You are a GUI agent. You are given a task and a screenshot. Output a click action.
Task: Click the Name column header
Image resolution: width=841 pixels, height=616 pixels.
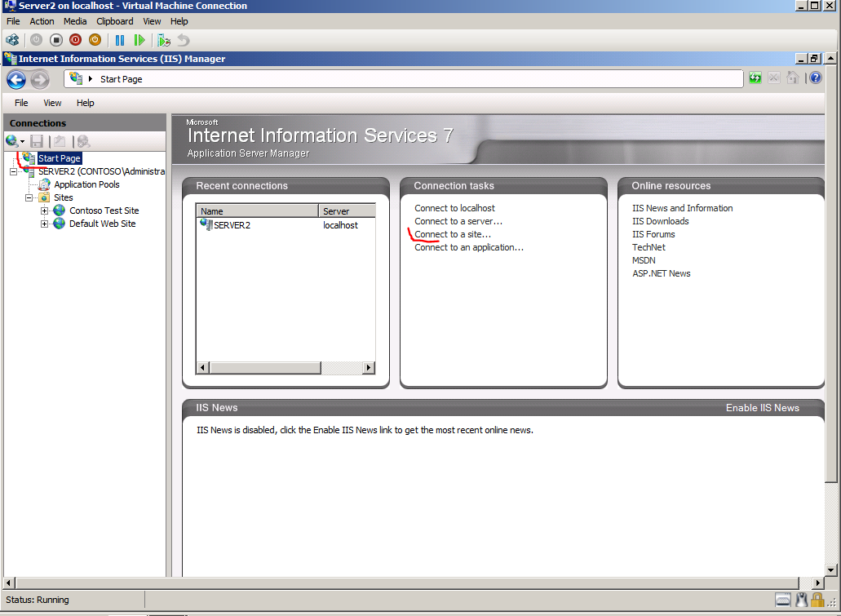[x=258, y=211]
